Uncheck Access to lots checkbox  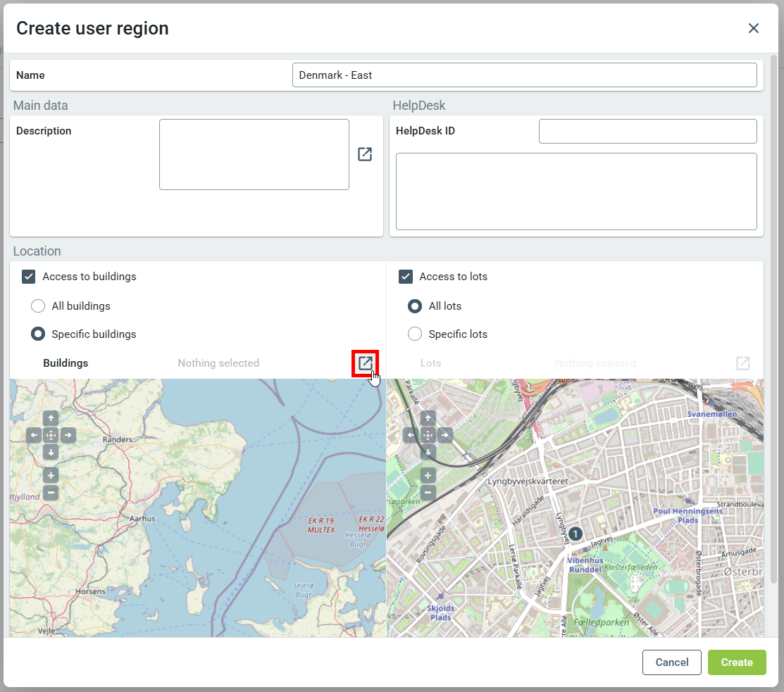(x=406, y=277)
